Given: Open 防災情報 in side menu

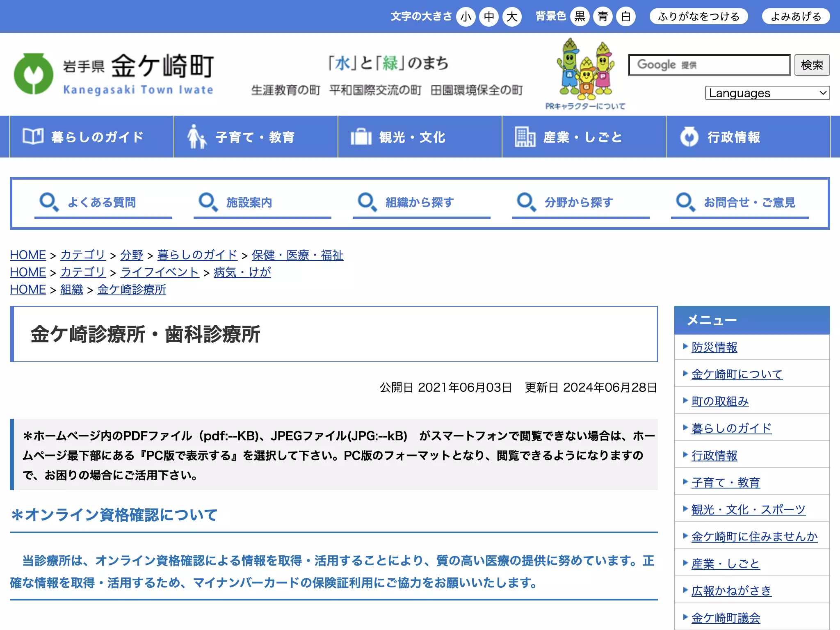Looking at the screenshot, I should [x=714, y=347].
